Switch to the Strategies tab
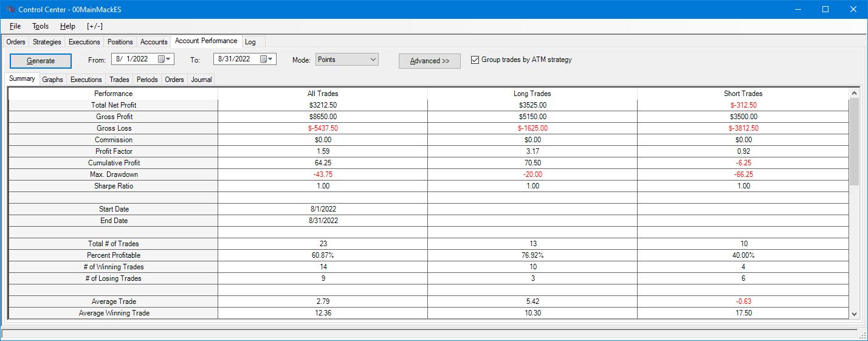This screenshot has height=341, width=868. (47, 42)
